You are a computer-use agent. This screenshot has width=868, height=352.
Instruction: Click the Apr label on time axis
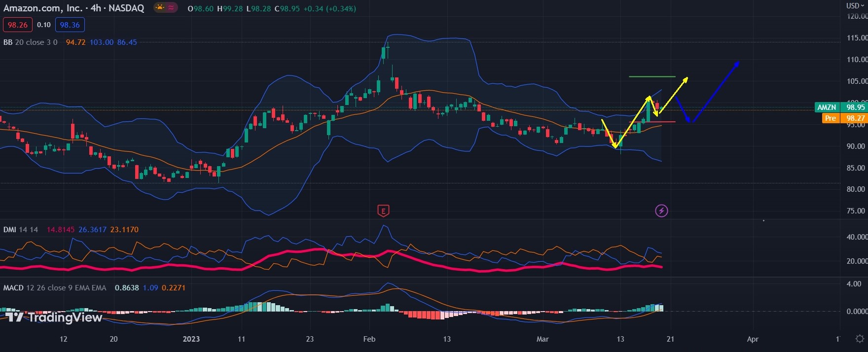(753, 339)
